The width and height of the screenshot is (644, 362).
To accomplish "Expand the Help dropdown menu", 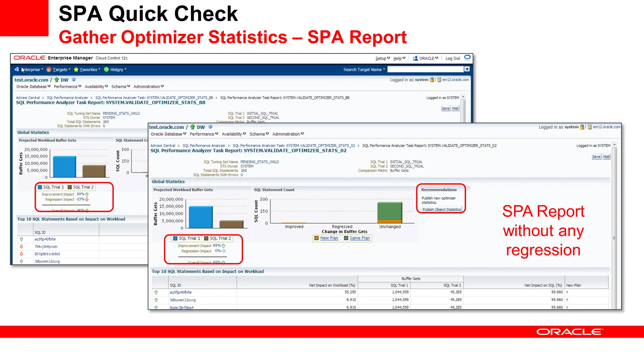I will click(x=399, y=58).
